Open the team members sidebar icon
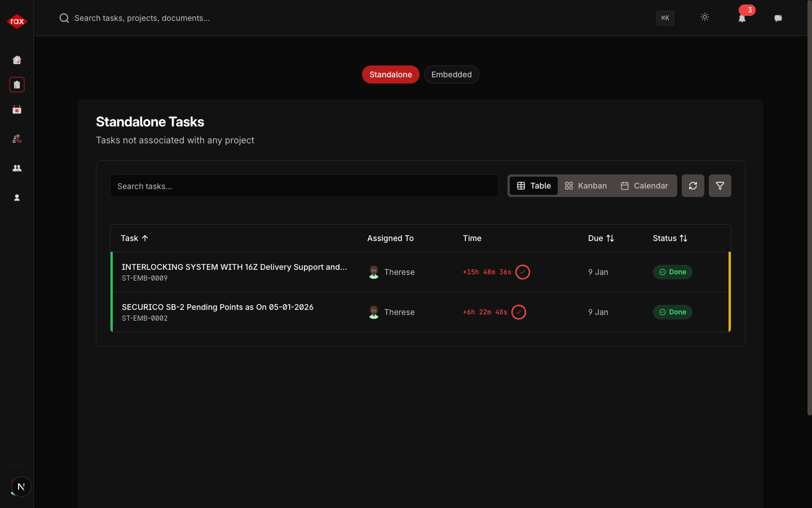 coord(17,168)
